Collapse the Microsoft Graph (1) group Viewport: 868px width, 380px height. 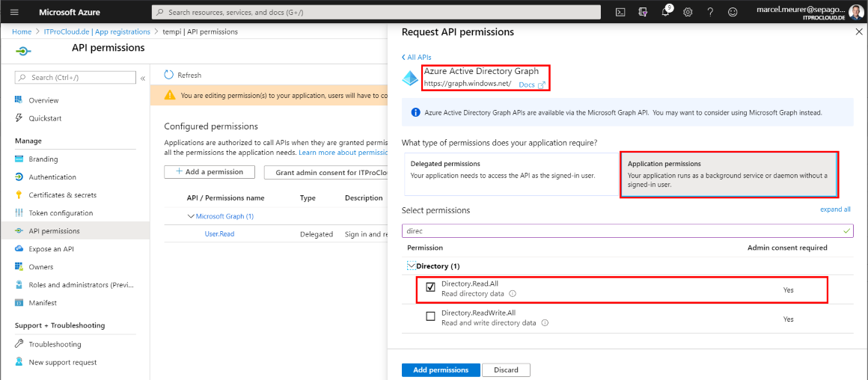191,216
